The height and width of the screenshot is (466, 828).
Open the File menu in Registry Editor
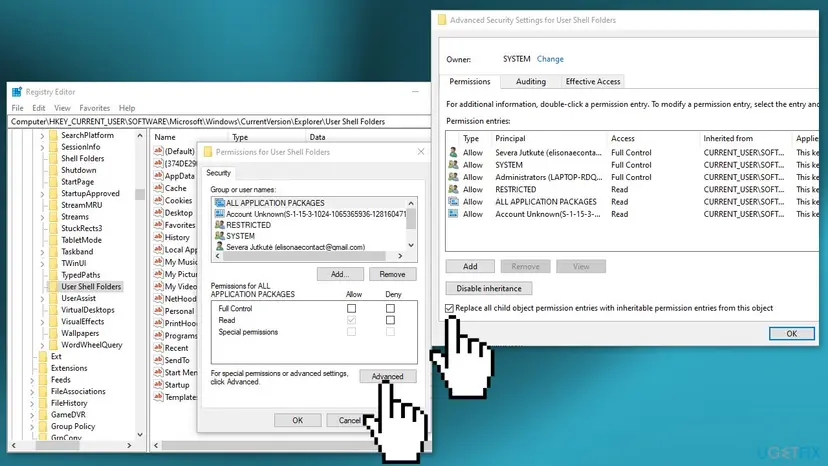point(17,108)
